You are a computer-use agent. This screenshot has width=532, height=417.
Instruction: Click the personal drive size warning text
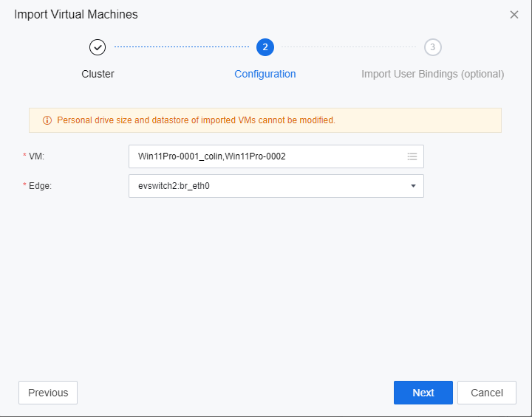coord(196,120)
